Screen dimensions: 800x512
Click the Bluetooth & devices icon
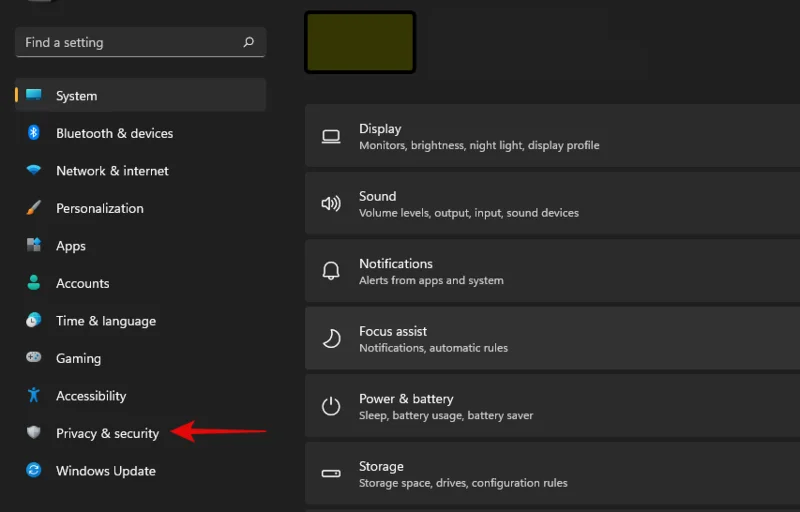click(x=34, y=133)
